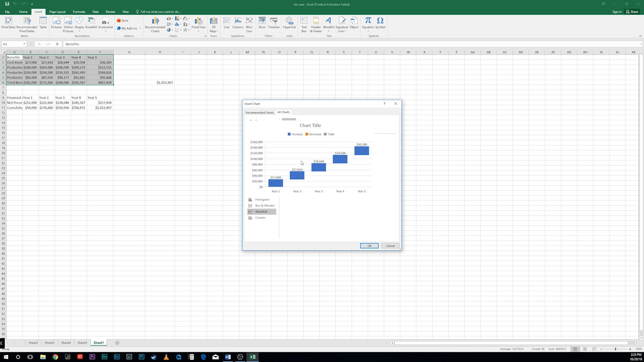Screen dimensions: 644x362
Task: Open the File menu
Action: 7,12
